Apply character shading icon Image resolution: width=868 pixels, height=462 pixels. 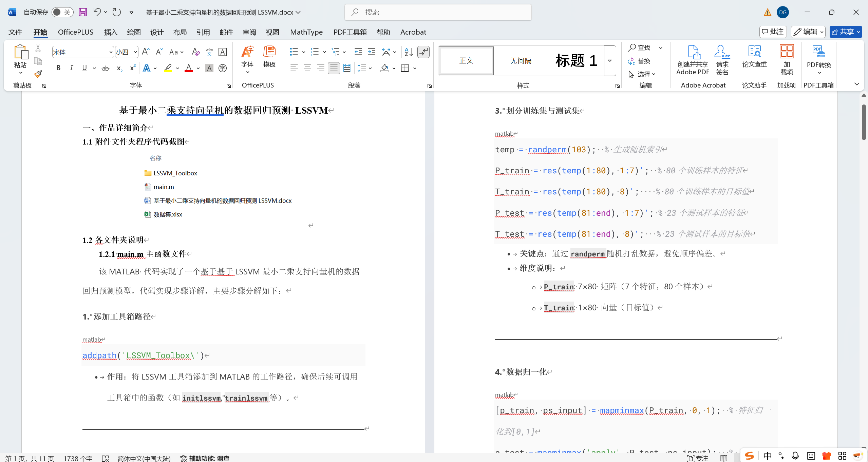click(x=209, y=68)
